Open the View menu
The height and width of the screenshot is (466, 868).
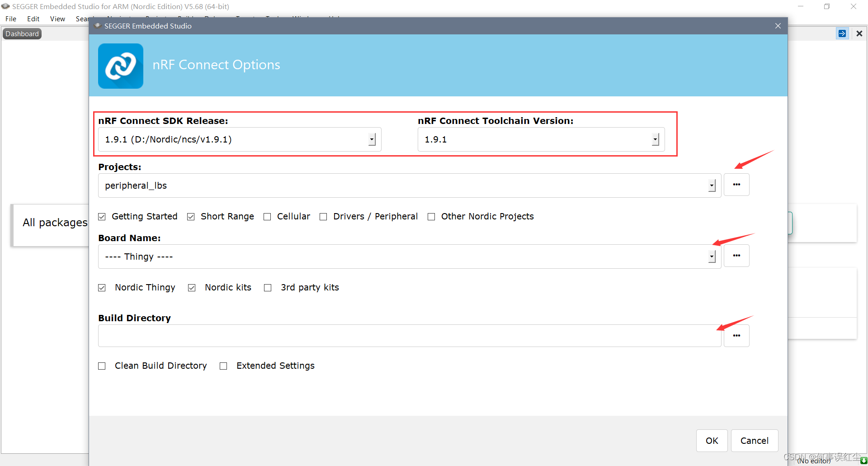[57, 19]
